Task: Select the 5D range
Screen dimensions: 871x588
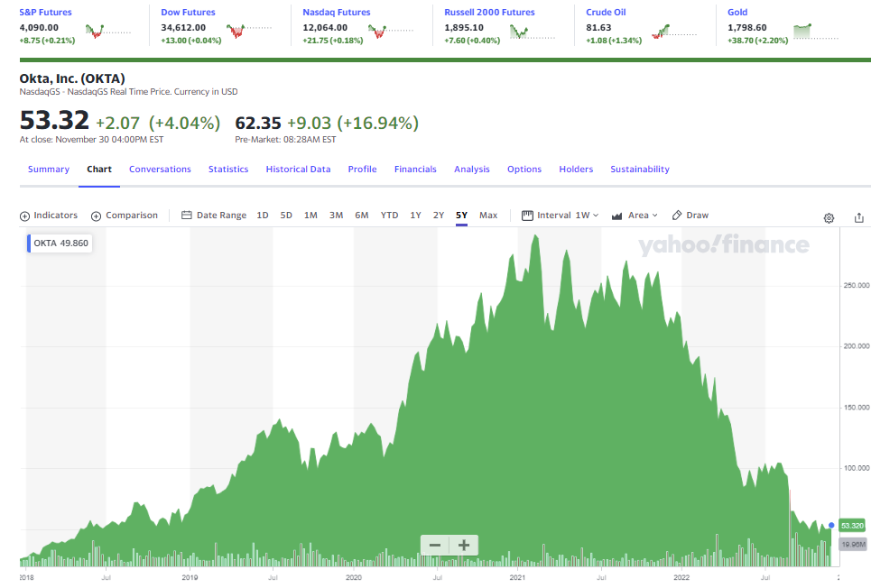Action: pos(286,216)
